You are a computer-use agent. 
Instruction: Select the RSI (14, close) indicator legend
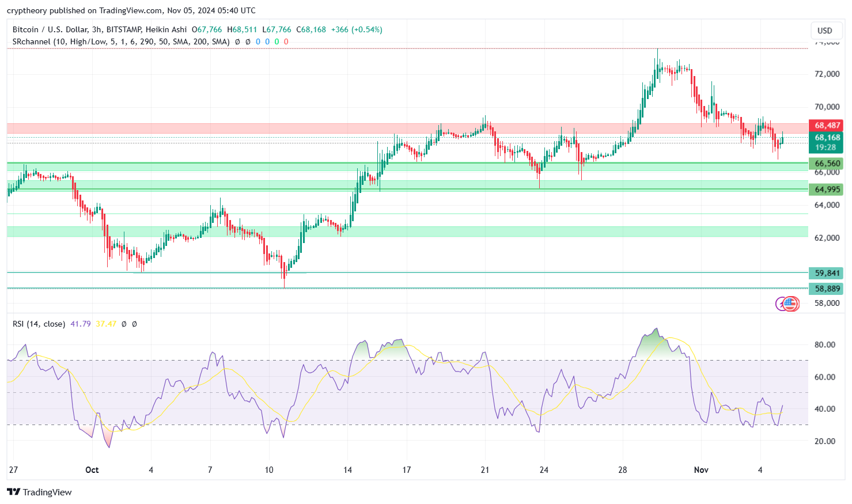click(39, 324)
